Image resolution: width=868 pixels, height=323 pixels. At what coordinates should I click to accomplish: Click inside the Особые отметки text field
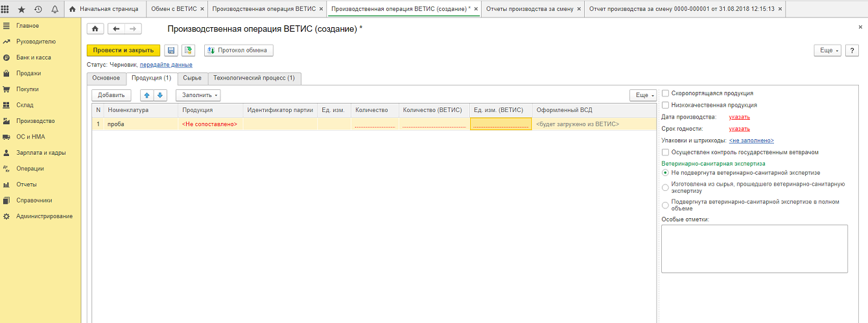pyautogui.click(x=754, y=249)
